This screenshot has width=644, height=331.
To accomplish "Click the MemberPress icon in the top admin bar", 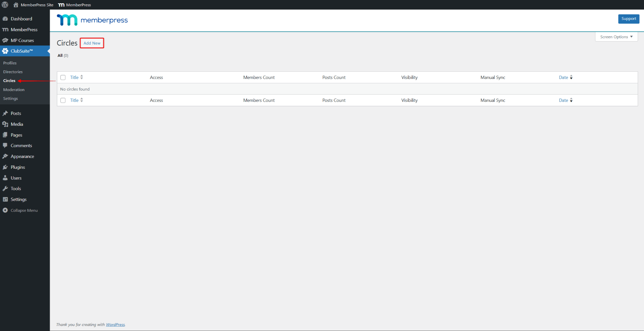I will [61, 5].
